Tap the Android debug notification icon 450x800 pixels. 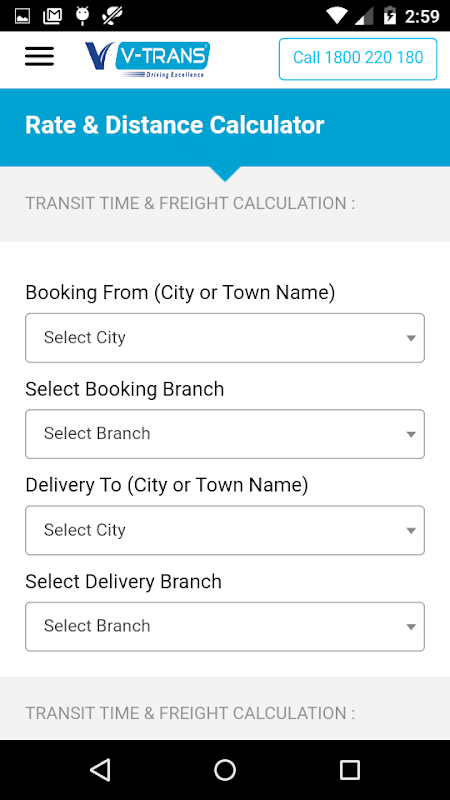pyautogui.click(x=82, y=15)
